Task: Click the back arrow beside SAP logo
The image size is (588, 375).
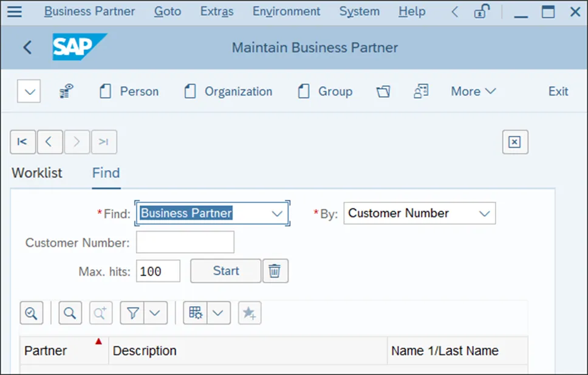Action: coord(27,47)
